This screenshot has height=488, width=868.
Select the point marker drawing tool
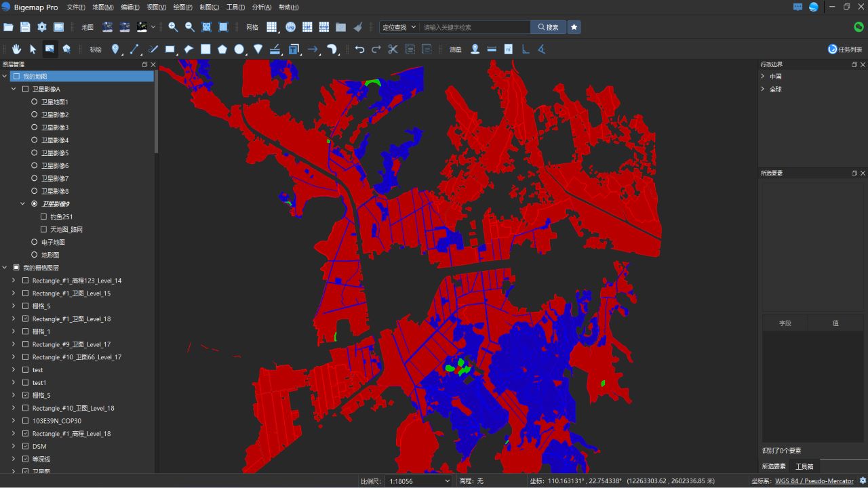click(115, 49)
